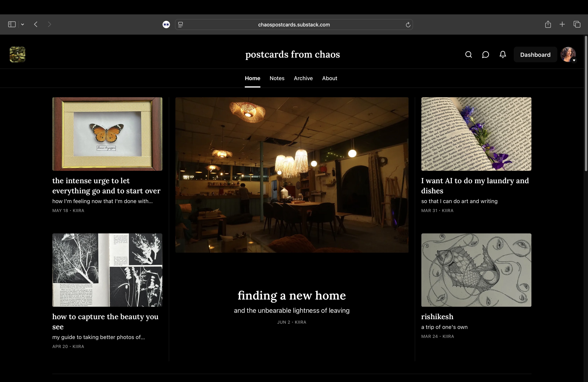
Task: Open the notifications bell icon
Action: pos(503,54)
